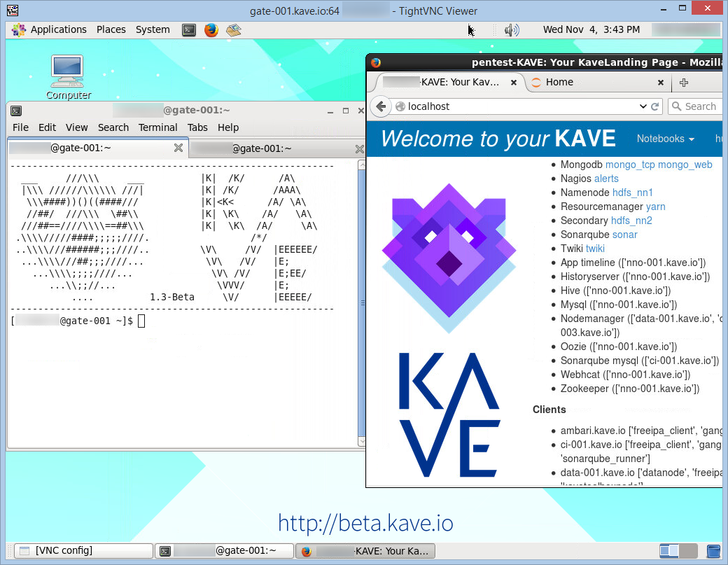Viewport: 728px width, 565px height.
Task: Reload the page in Firefox
Action: (x=655, y=106)
